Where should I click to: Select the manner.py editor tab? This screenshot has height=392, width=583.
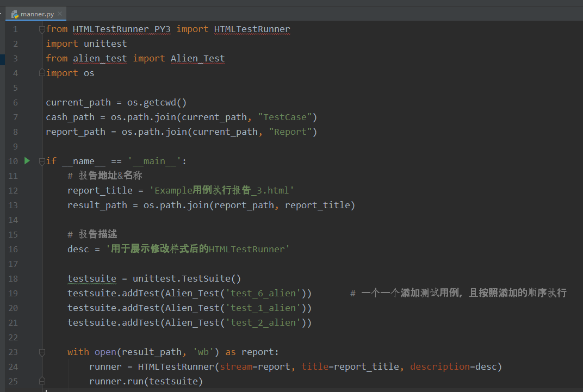(x=36, y=14)
